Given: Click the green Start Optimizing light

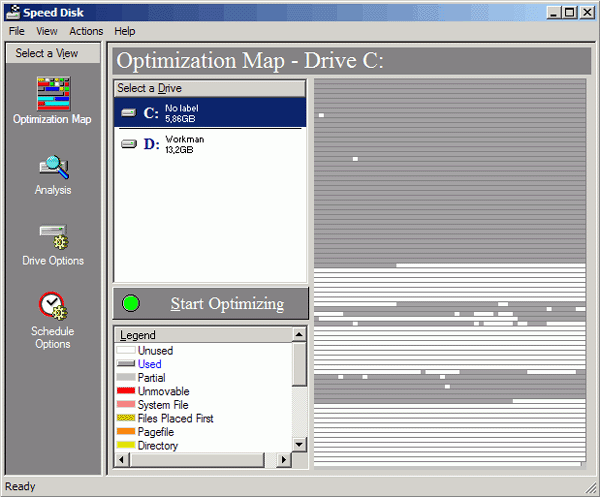Looking at the screenshot, I should tap(130, 304).
